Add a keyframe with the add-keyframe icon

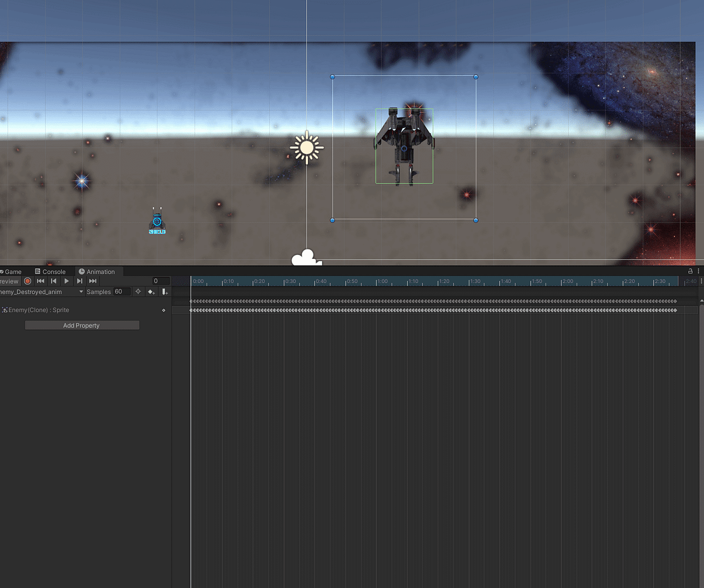151,292
